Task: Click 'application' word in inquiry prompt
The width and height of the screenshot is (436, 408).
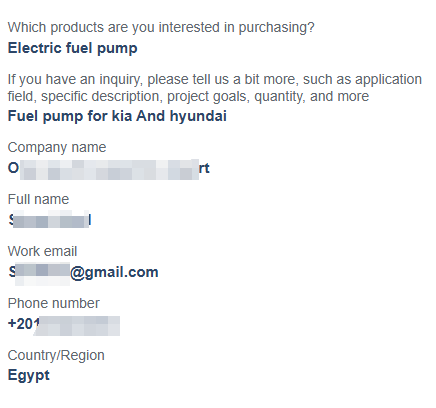Action: pyautogui.click(x=388, y=80)
